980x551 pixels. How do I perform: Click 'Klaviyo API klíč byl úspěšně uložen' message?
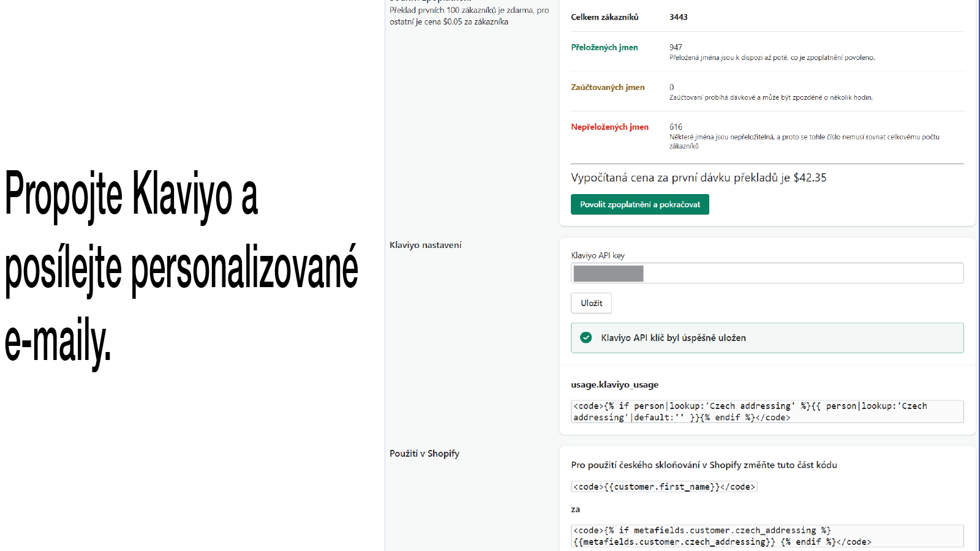(673, 338)
